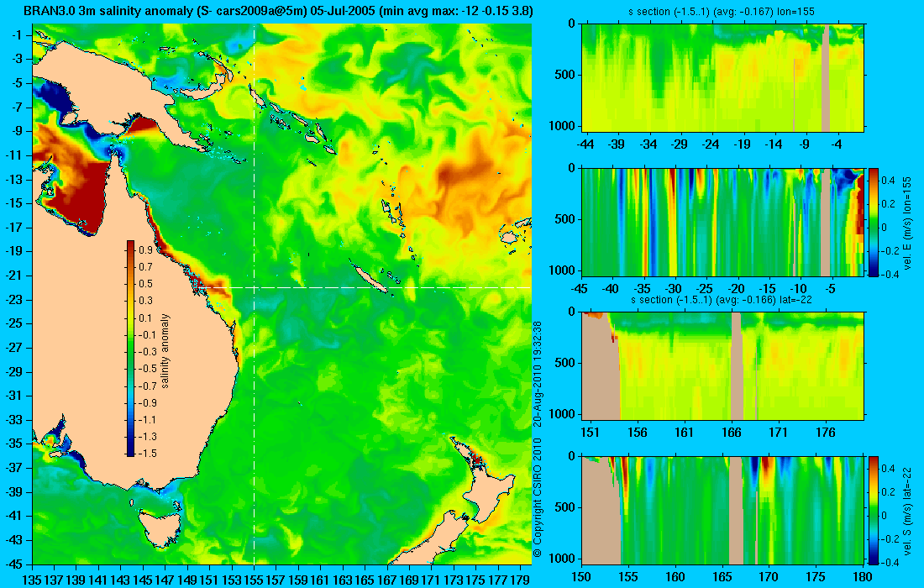Click the '© Copyright CSIRO 2010' vertical text
Screen dimensions: 924x588
coord(537,497)
